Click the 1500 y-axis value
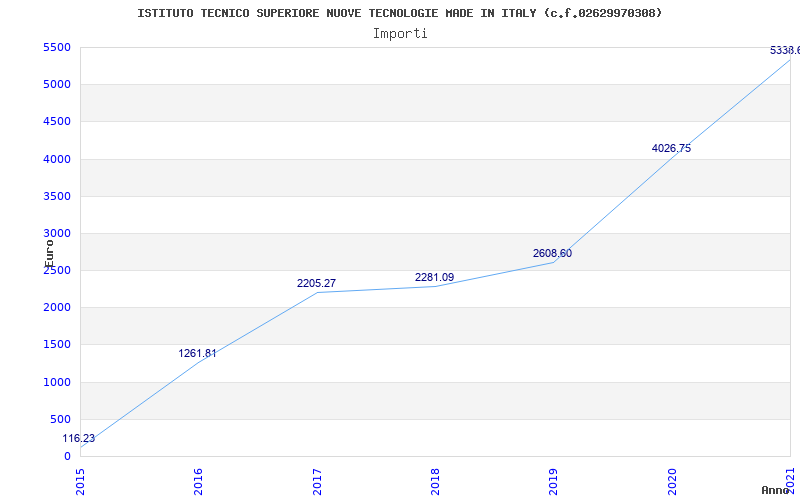Screen dimensions: 800x500 [57, 344]
